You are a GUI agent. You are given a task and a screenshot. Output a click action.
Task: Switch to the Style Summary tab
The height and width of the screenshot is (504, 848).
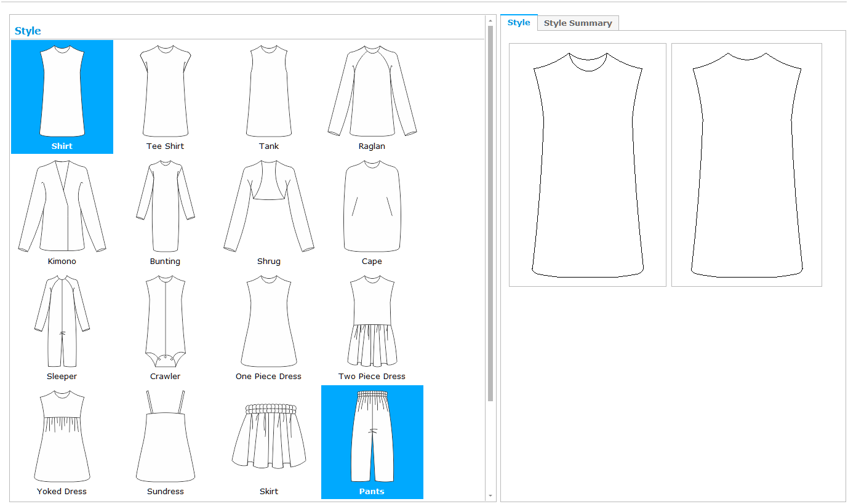pos(577,23)
